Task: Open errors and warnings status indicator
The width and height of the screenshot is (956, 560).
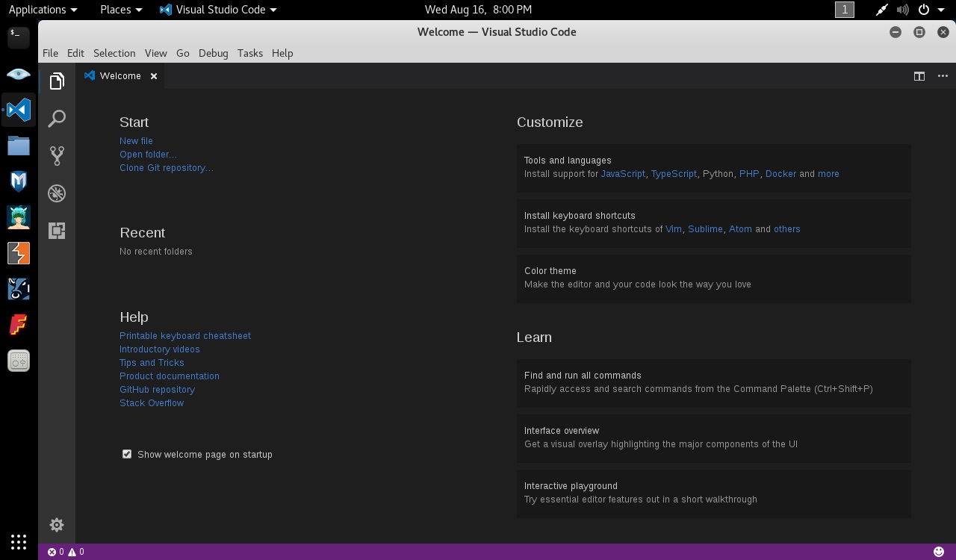Action: [x=66, y=552]
